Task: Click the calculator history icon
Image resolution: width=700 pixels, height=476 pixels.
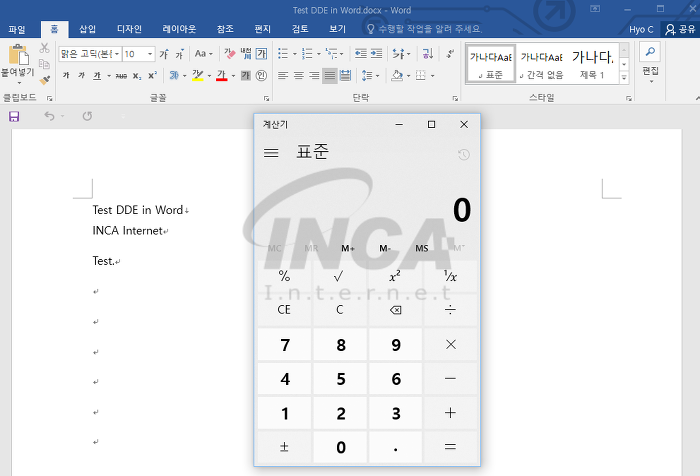Action: [x=464, y=154]
